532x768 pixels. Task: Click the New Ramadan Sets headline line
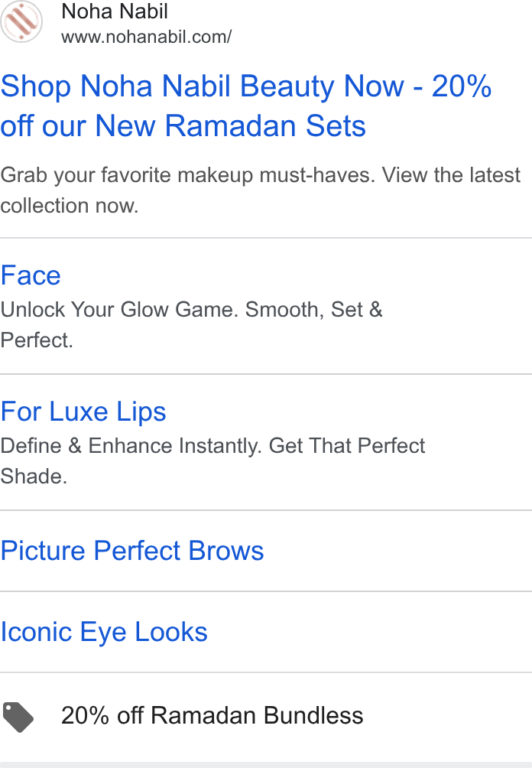(183, 126)
